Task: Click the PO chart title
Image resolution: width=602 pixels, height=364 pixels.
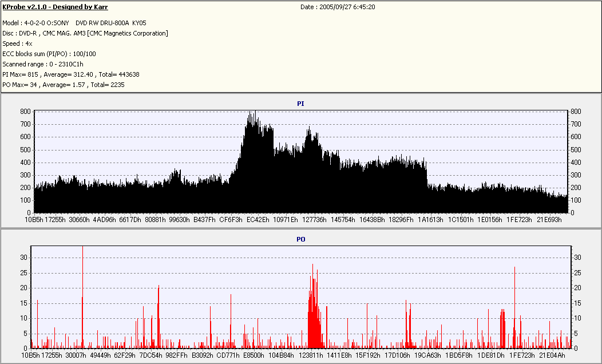Action: click(300, 239)
